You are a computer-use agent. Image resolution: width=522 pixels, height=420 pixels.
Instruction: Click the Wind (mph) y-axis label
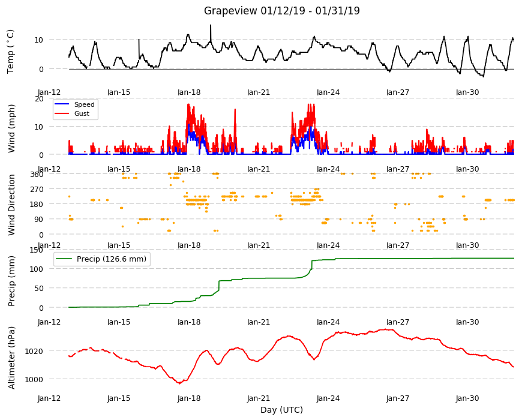[x=11, y=128]
